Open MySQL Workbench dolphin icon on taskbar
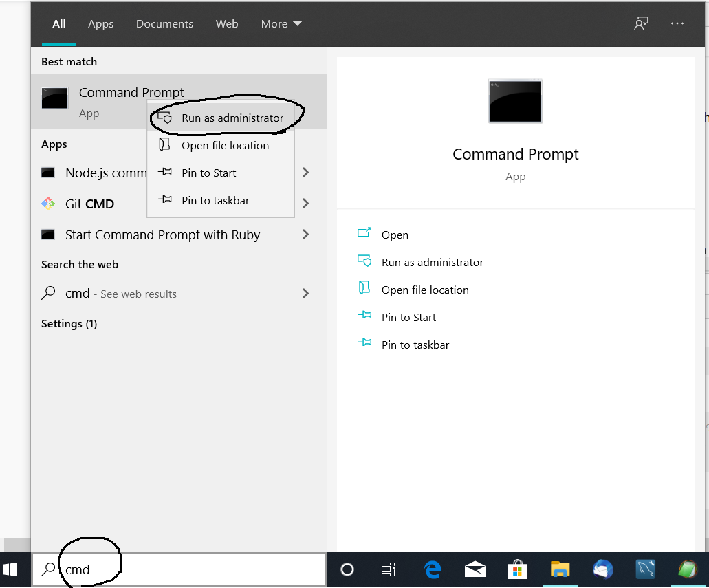This screenshot has height=588, width=709. (x=645, y=569)
